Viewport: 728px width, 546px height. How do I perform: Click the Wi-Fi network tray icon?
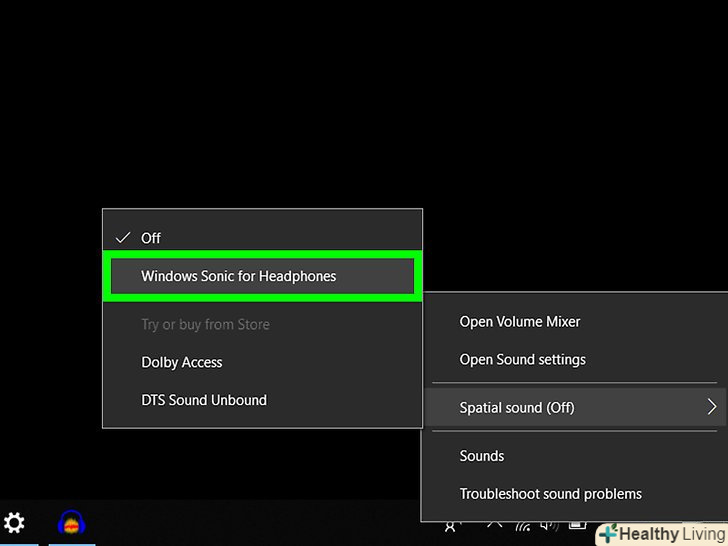(523, 526)
